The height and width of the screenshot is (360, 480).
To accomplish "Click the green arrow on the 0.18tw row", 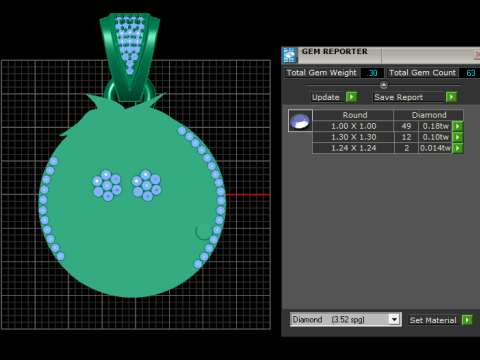I will point(458,126).
